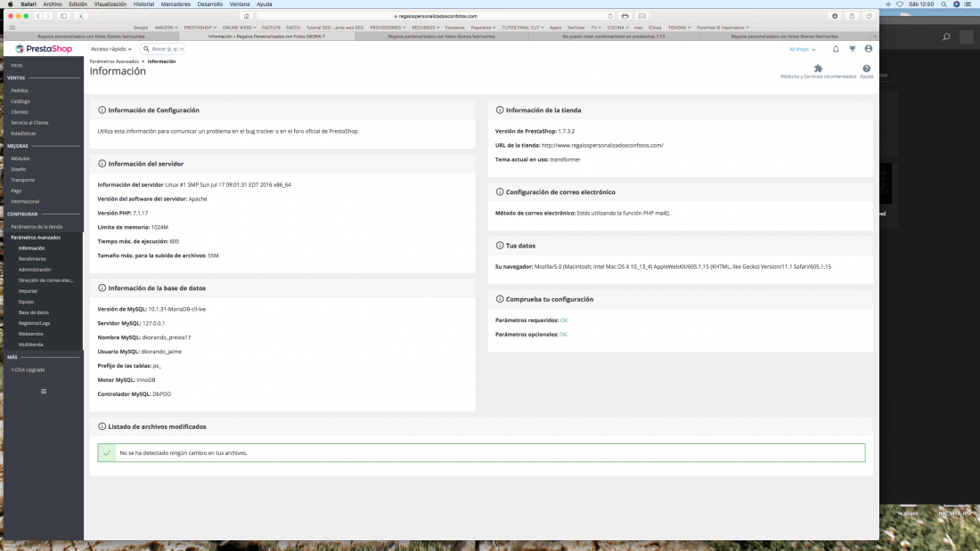Expand the PROVEEDORES bookmarks folder
The width and height of the screenshot is (980, 551).
(388, 28)
